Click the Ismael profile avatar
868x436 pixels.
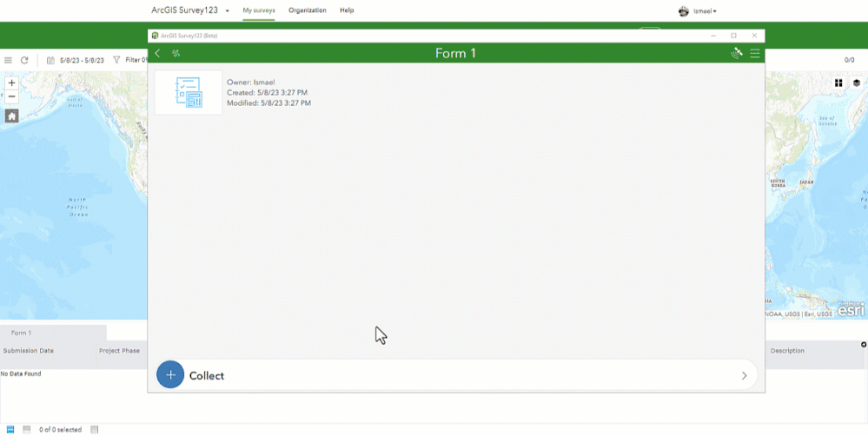pyautogui.click(x=684, y=11)
